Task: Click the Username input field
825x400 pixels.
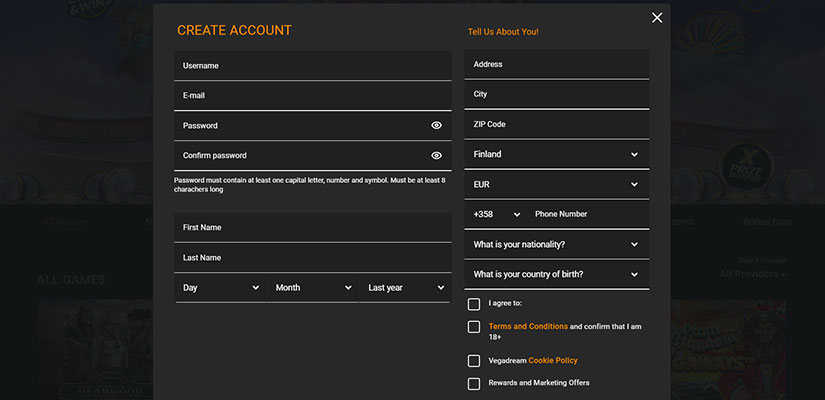Action: pos(312,66)
